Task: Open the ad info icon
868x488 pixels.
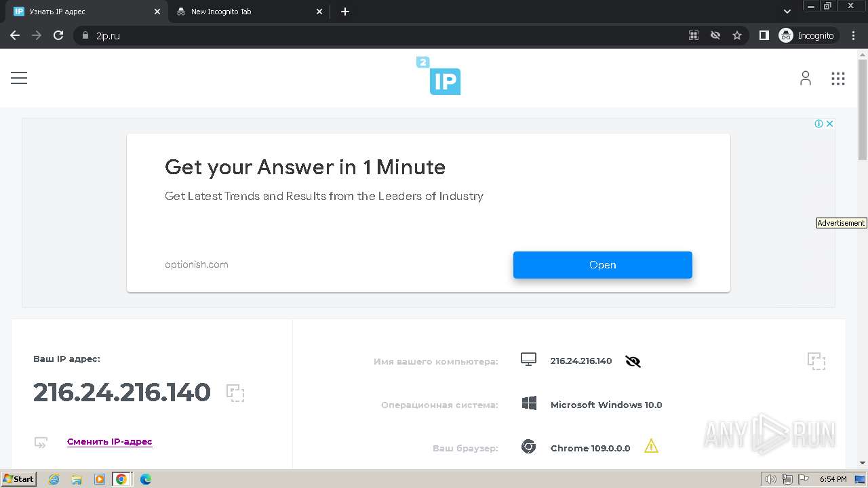Action: [818, 123]
